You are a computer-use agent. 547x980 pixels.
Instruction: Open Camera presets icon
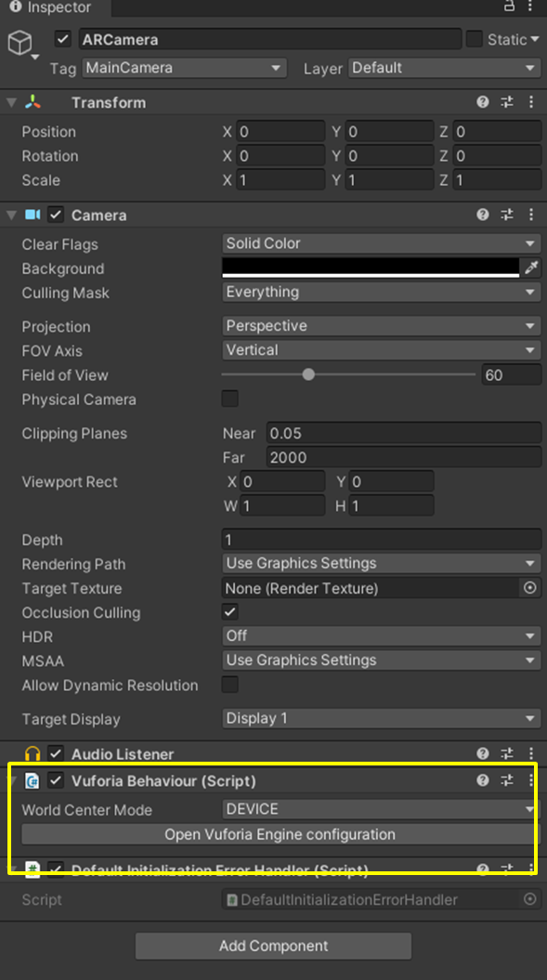[507, 215]
